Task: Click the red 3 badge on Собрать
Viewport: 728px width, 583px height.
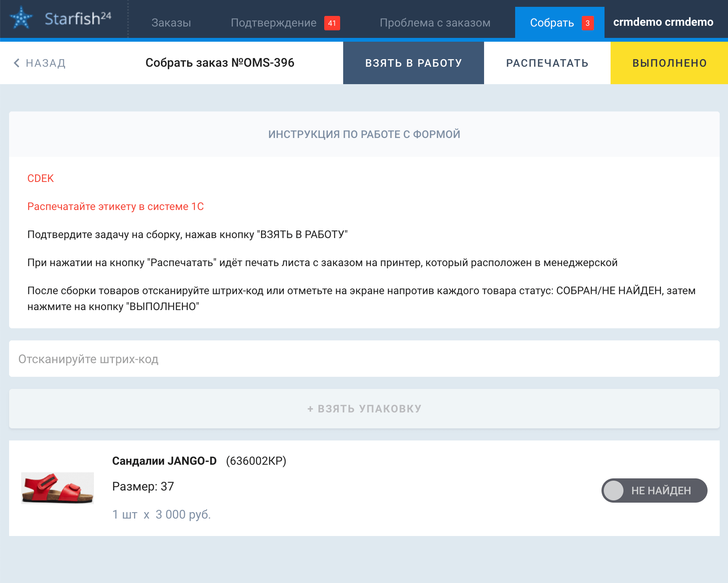Action: pos(587,23)
